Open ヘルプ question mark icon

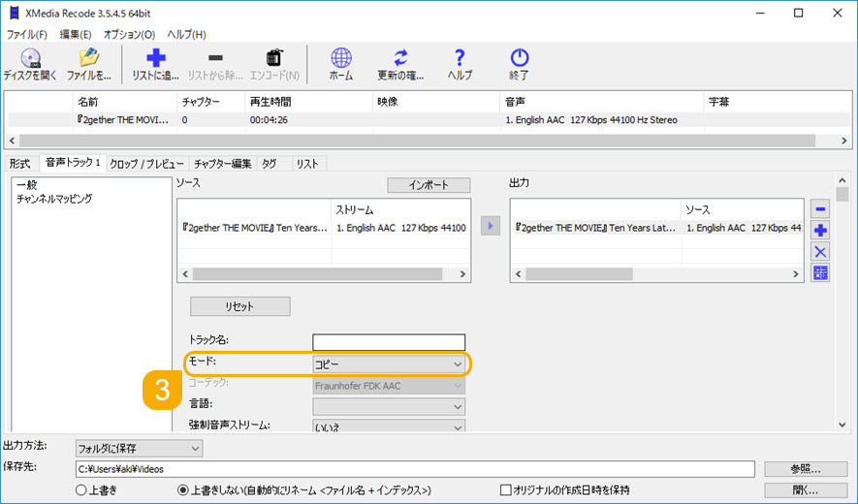(460, 65)
